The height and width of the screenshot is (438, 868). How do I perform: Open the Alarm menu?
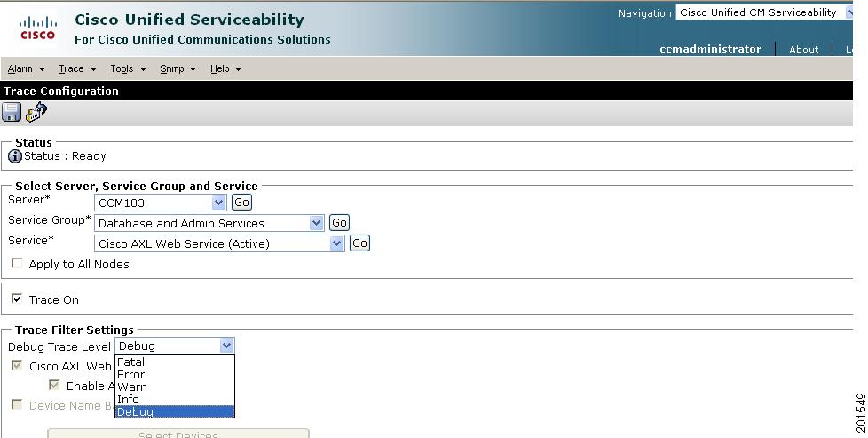point(26,68)
